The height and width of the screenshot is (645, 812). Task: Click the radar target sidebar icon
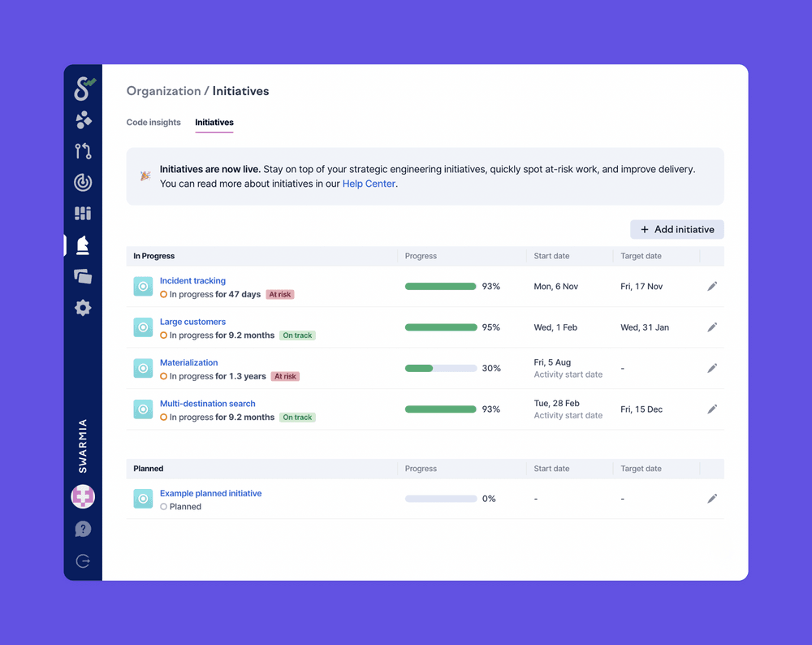pyautogui.click(x=83, y=182)
